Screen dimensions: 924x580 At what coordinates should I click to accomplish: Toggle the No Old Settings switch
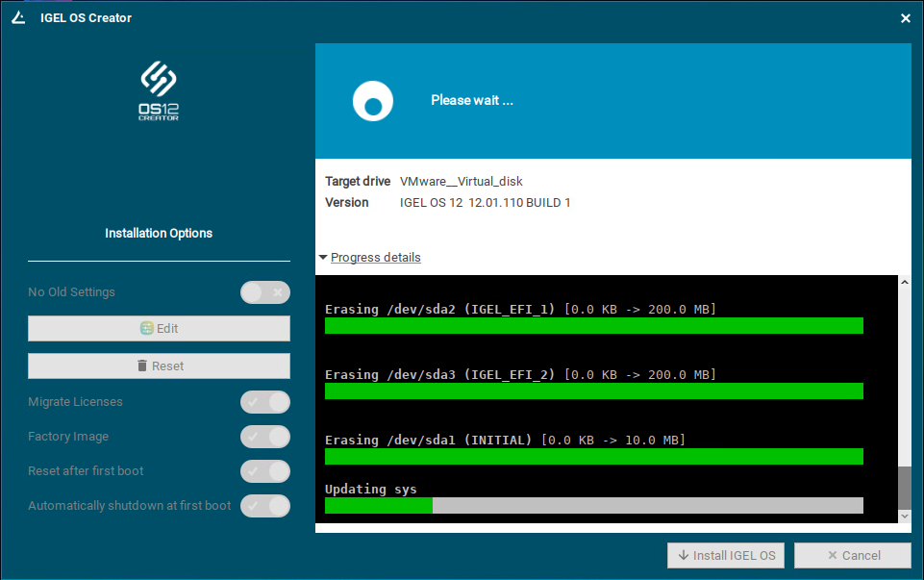pos(265,291)
